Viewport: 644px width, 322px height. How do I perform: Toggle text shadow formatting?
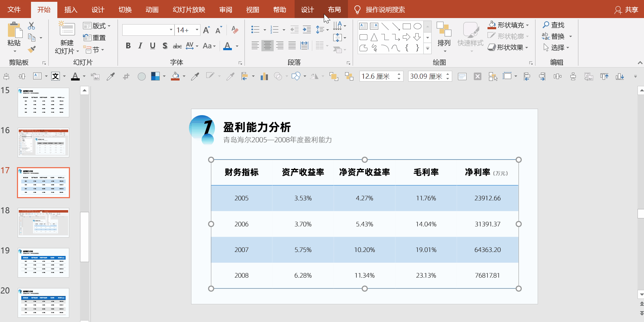pos(165,46)
